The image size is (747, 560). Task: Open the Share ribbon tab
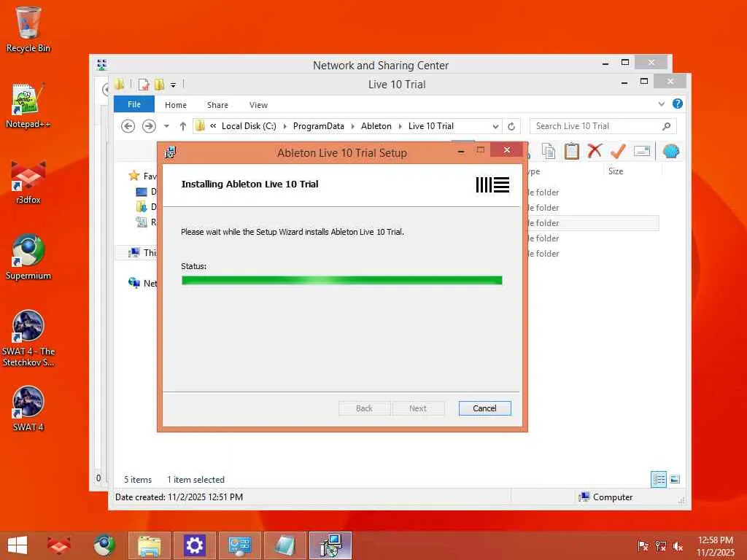217,105
